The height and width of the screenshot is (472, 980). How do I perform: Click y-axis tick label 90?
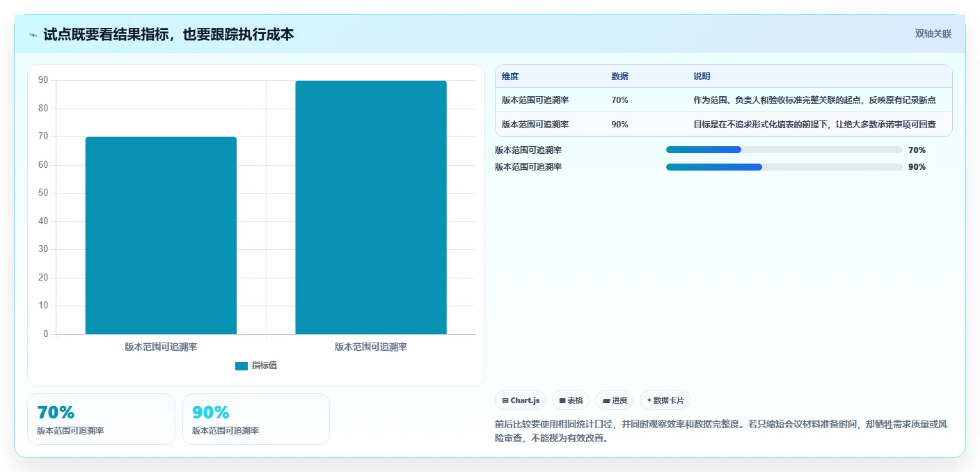43,80
